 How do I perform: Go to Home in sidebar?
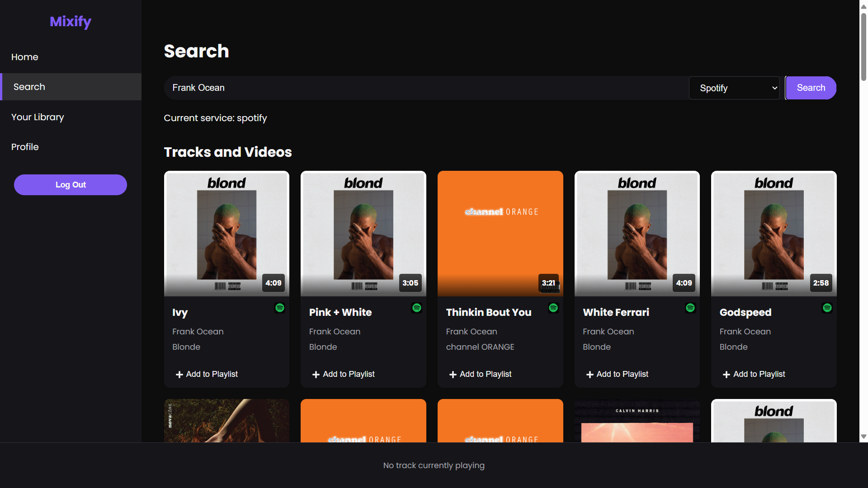click(25, 57)
